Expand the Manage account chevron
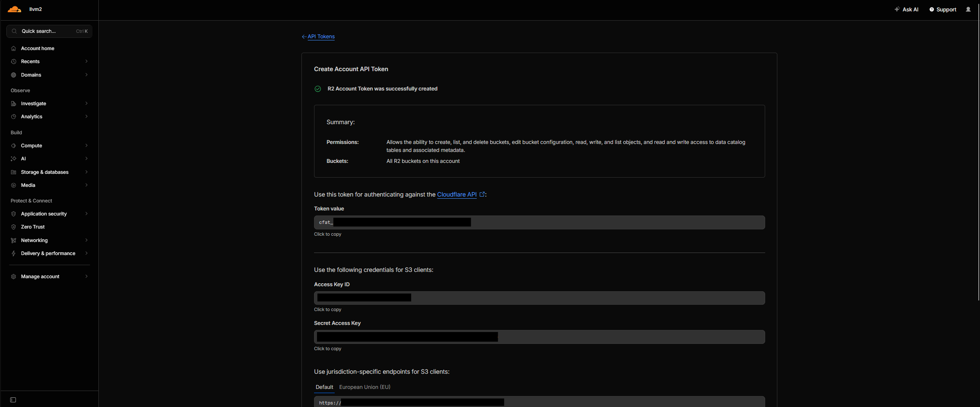 pyautogui.click(x=87, y=277)
